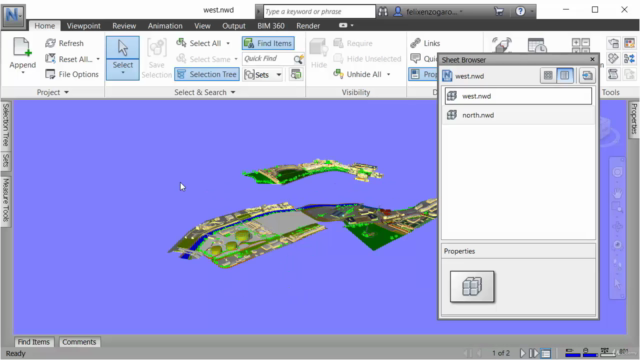
Task: Expand the Select tool dropdown arrow
Action: pos(122,73)
